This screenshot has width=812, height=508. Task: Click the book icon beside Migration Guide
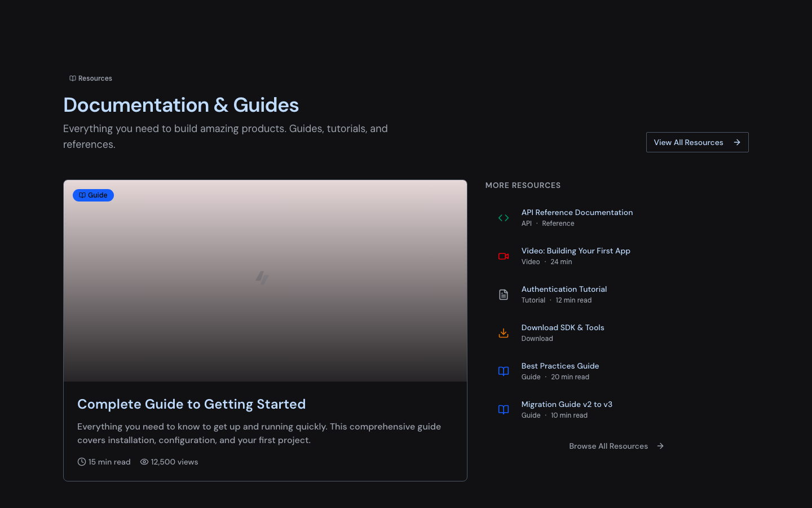pos(504,410)
